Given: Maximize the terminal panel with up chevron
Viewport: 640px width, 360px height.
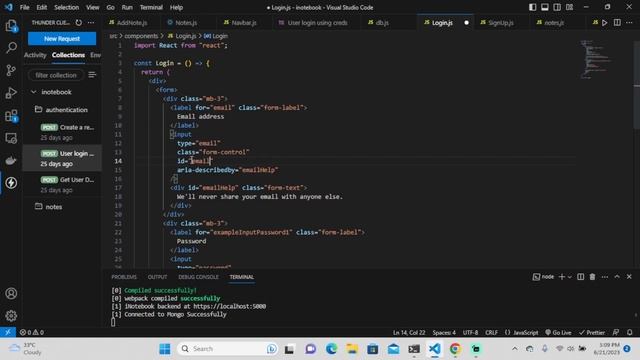Looking at the screenshot, I should coord(617,277).
